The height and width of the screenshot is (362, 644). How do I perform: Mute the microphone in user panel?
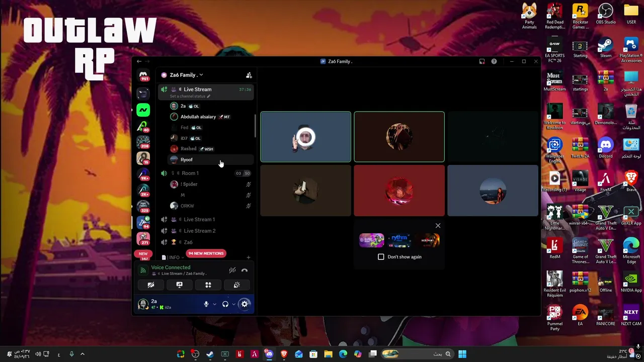pos(206,304)
